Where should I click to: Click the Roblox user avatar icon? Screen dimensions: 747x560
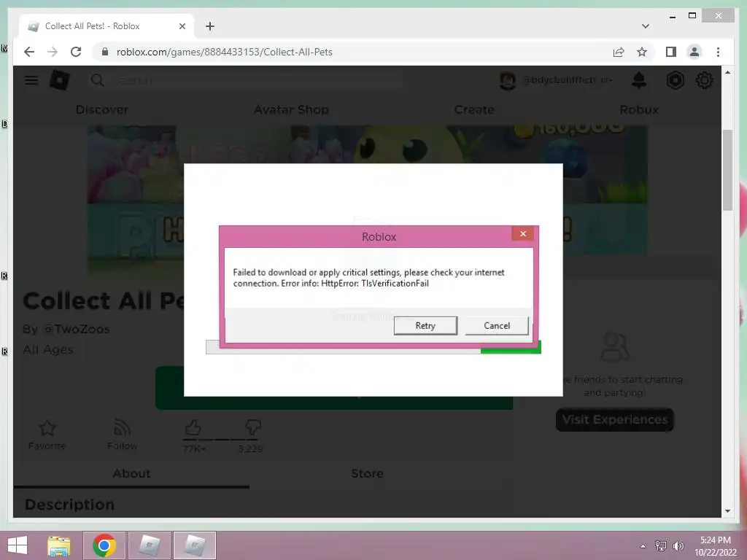point(508,80)
